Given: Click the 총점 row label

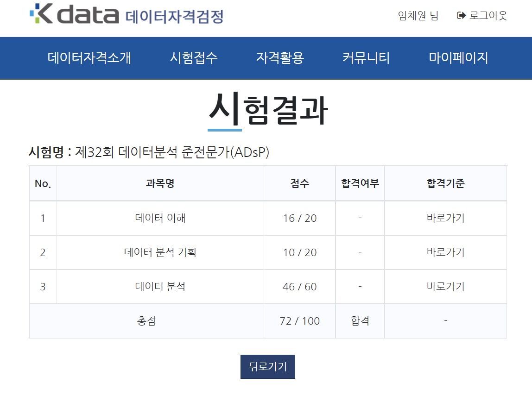Looking at the screenshot, I should coord(146,320).
